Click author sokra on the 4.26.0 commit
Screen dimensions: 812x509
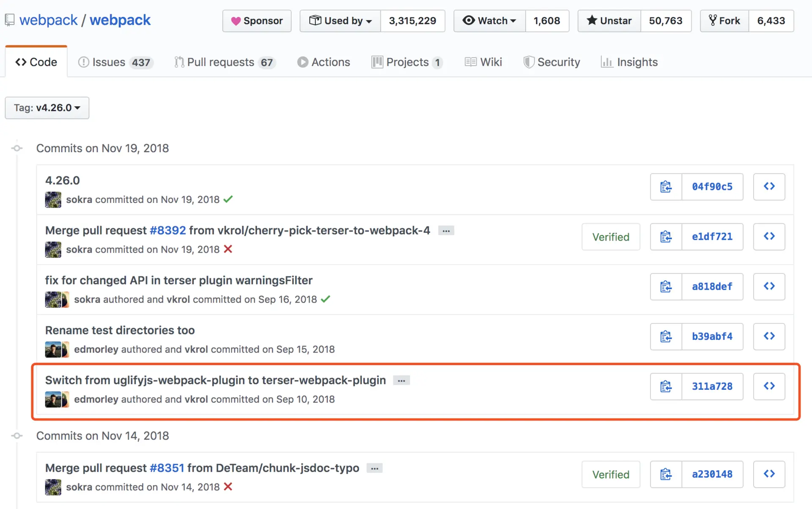pyautogui.click(x=79, y=200)
